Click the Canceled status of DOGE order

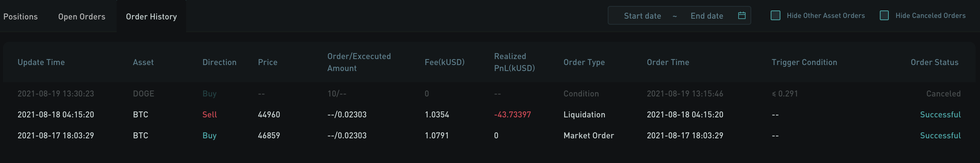(x=943, y=94)
